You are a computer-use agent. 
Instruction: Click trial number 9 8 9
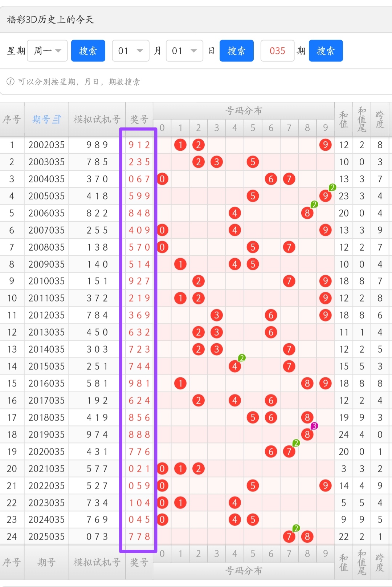click(x=97, y=145)
